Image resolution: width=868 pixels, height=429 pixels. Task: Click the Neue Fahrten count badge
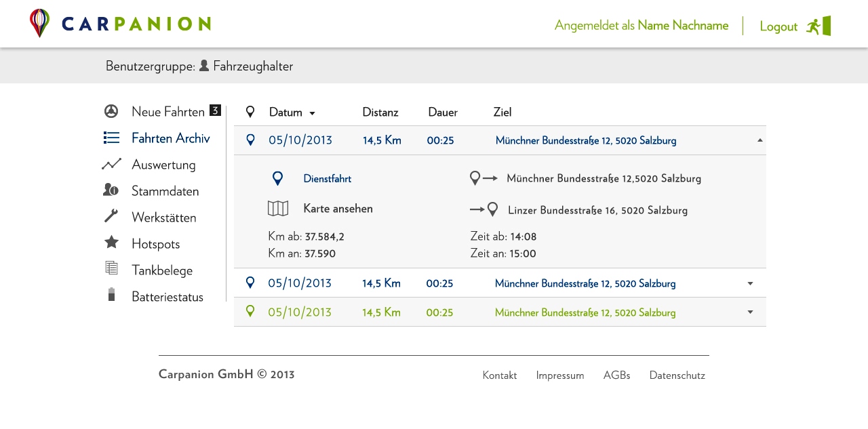215,110
